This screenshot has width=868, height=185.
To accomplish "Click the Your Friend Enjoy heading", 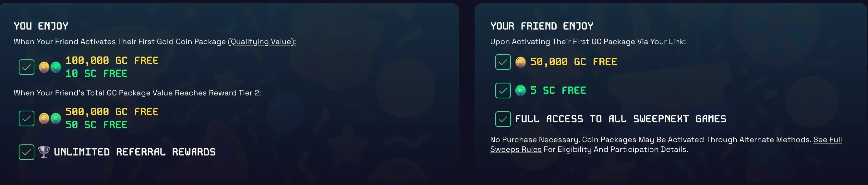I will 541,26.
